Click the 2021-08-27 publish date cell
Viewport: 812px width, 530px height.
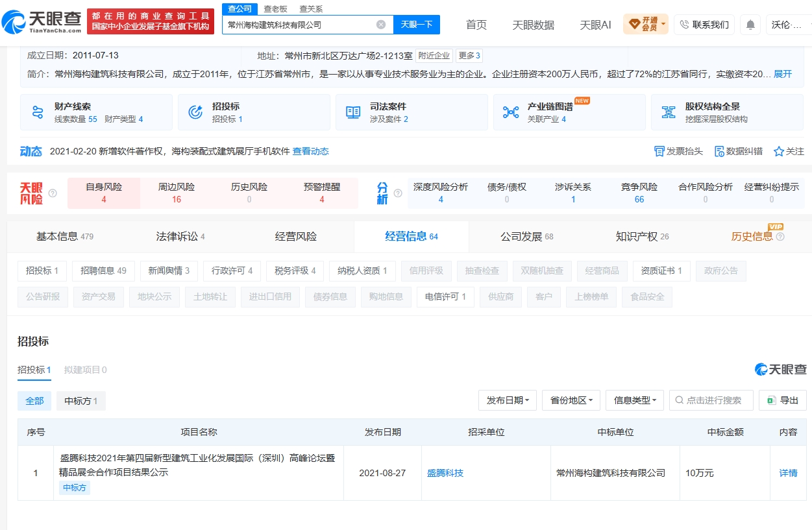pos(382,473)
